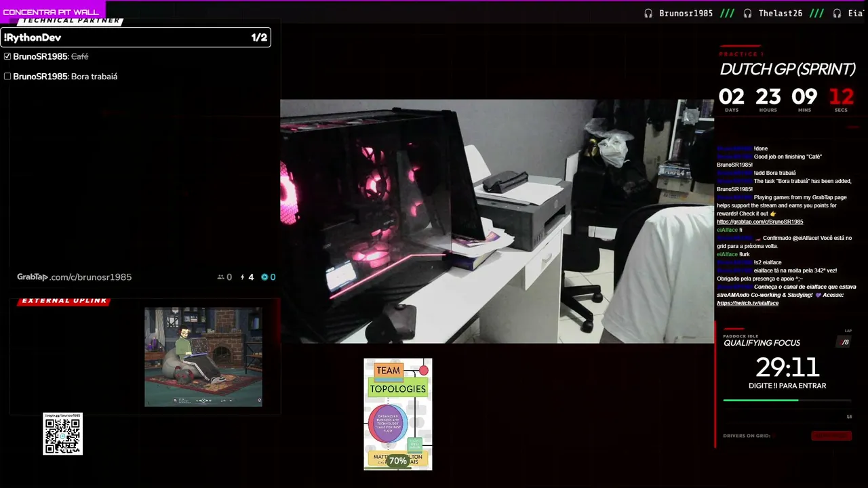The width and height of the screenshot is (868, 488).
Task: Click the "!s2 eialface" chat message
Action: point(768,262)
